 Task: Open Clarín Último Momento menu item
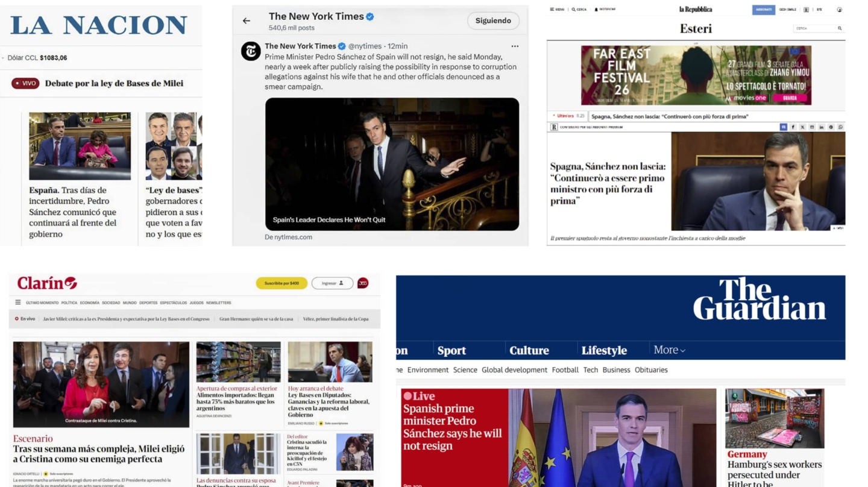(42, 303)
